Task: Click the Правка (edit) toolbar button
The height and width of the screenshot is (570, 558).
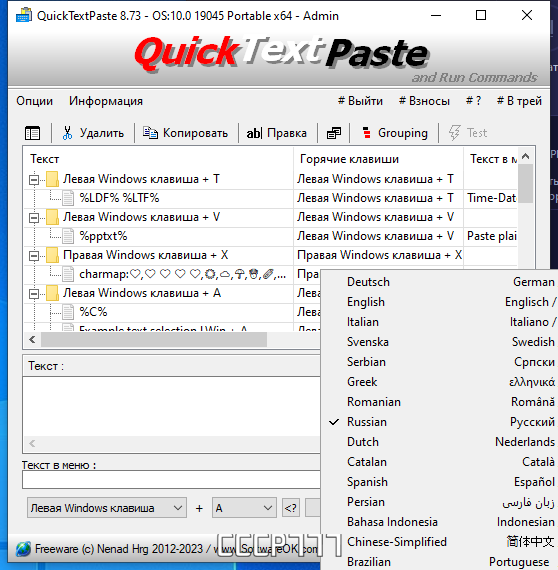Action: [277, 133]
